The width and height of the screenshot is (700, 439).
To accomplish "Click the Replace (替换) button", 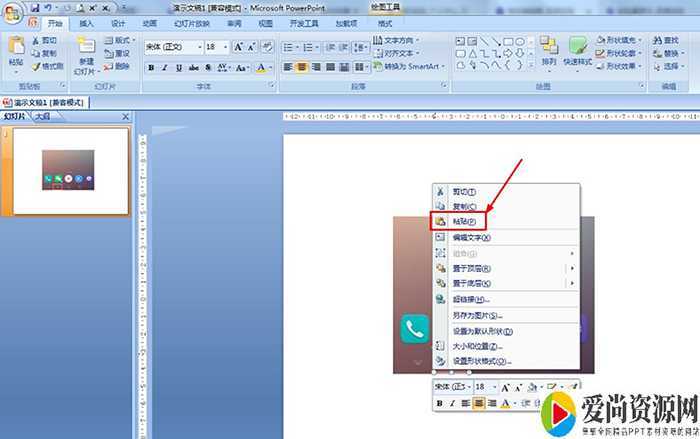I will tap(669, 53).
